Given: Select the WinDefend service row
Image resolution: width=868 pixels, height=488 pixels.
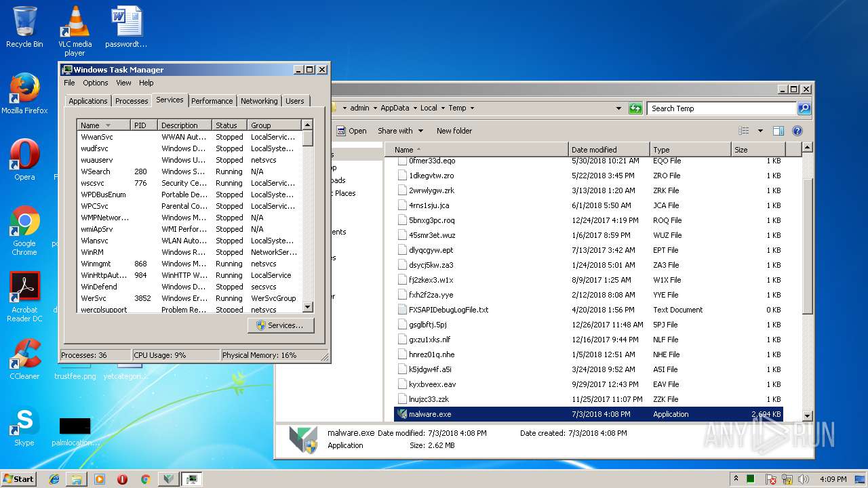Looking at the screenshot, I should (189, 287).
